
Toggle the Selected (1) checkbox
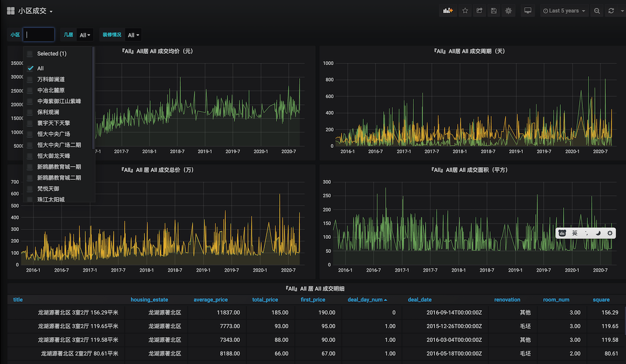pyautogui.click(x=30, y=53)
